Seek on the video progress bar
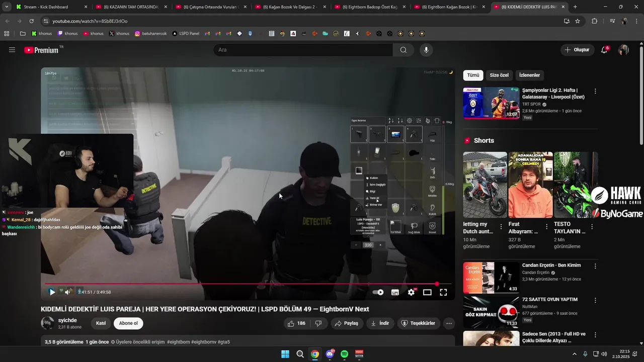644x362 pixels. pyautogui.click(x=248, y=284)
